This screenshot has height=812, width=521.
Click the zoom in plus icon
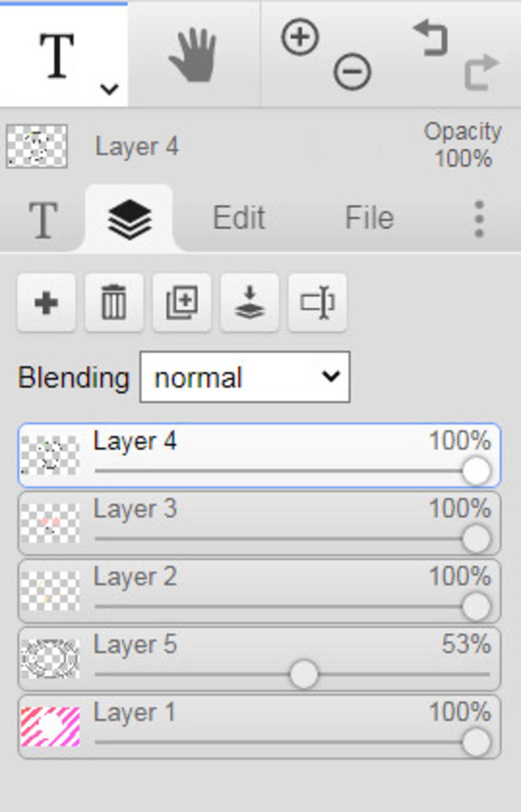tap(300, 37)
